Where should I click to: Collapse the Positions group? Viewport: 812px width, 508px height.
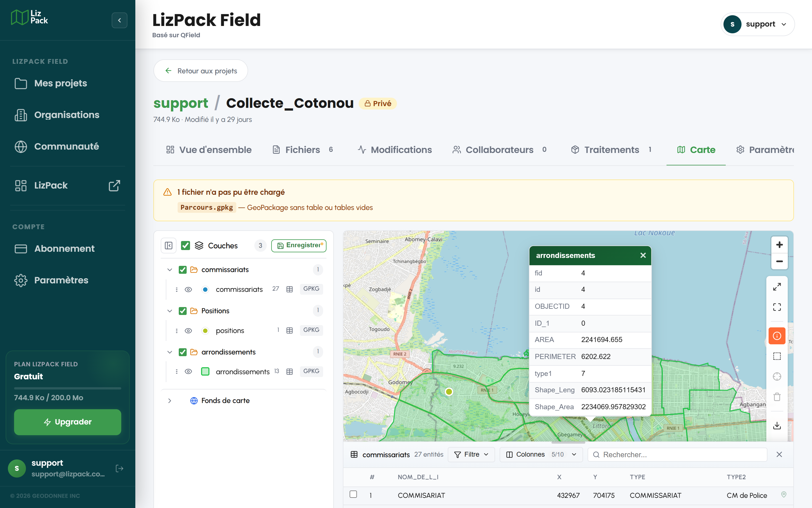click(170, 311)
